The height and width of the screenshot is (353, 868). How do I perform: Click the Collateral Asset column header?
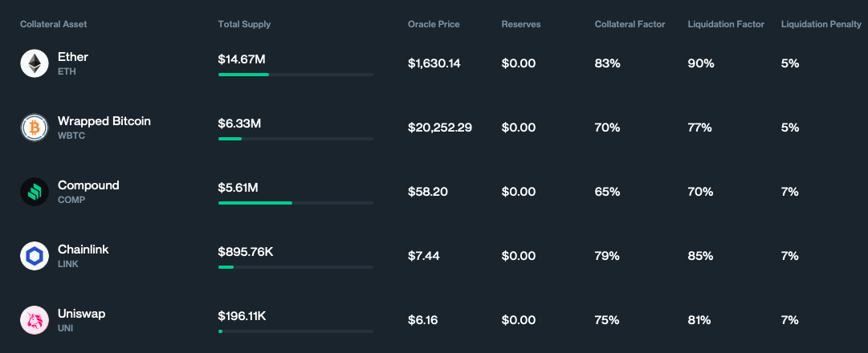tap(54, 24)
